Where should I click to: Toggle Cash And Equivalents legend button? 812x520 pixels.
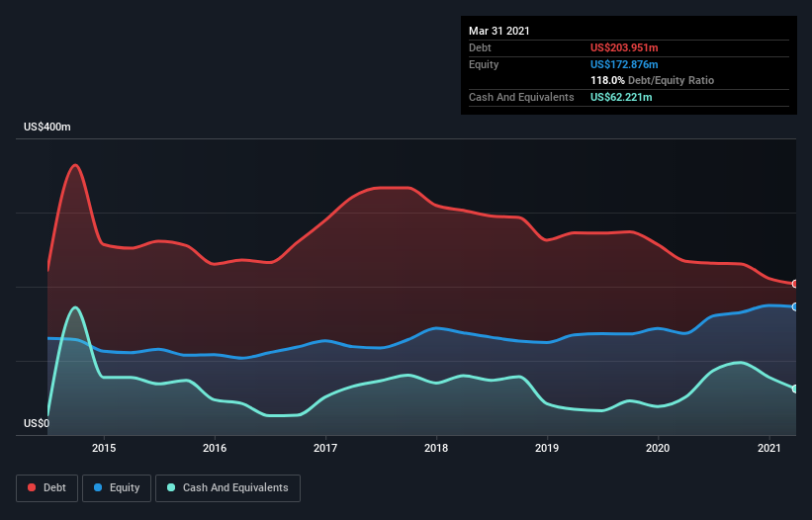tap(227, 488)
